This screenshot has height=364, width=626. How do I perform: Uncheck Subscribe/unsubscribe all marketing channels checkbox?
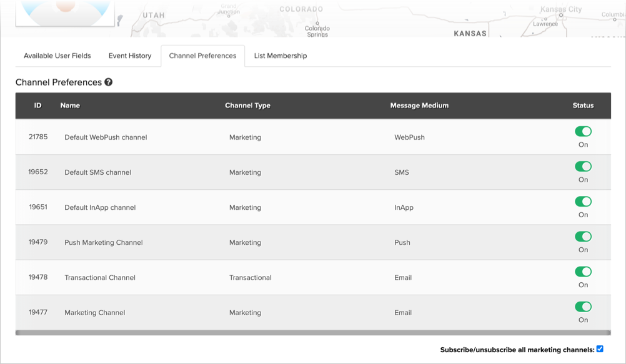[600, 349]
